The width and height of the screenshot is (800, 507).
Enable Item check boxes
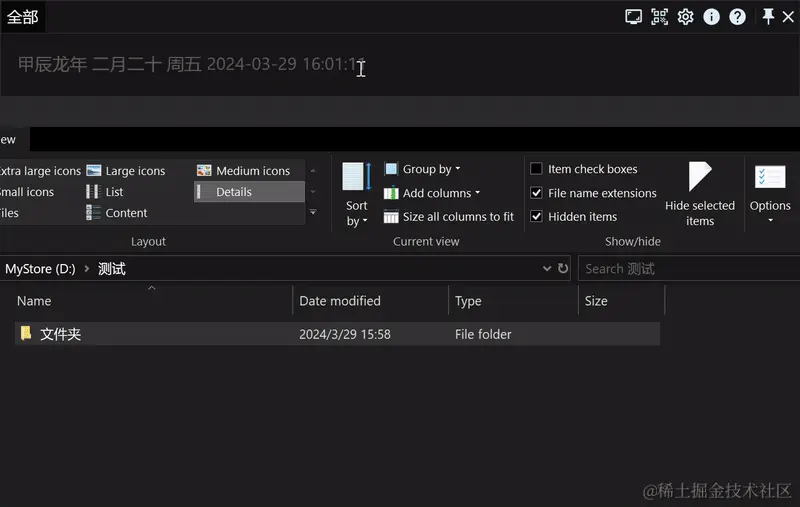pos(536,169)
